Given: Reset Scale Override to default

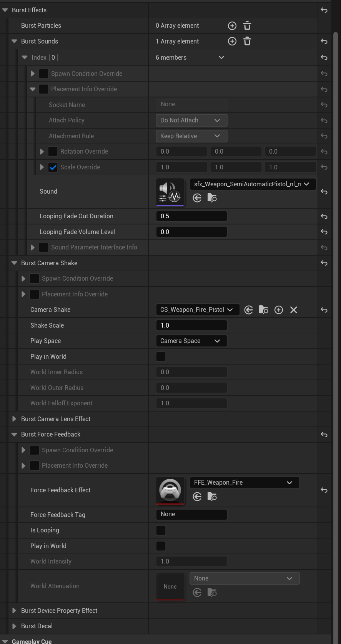Looking at the screenshot, I should point(324,167).
